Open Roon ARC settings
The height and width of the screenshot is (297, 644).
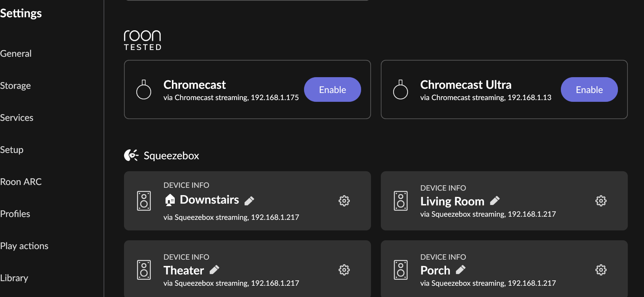(x=21, y=182)
